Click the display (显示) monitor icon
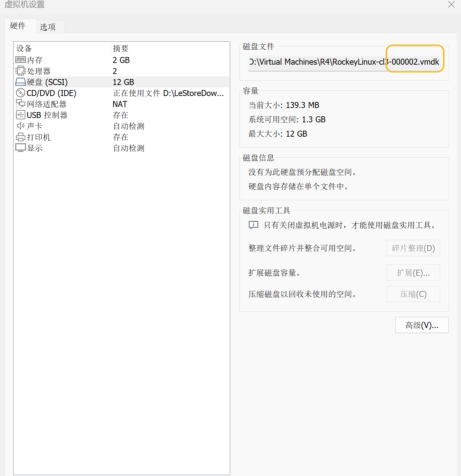This screenshot has height=476, width=461. (x=21, y=148)
